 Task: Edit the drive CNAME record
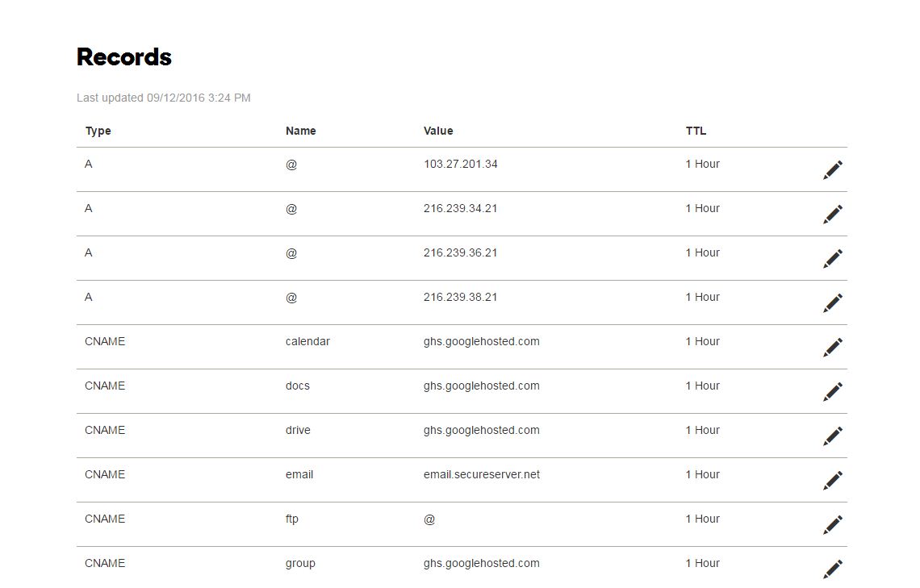(x=833, y=436)
